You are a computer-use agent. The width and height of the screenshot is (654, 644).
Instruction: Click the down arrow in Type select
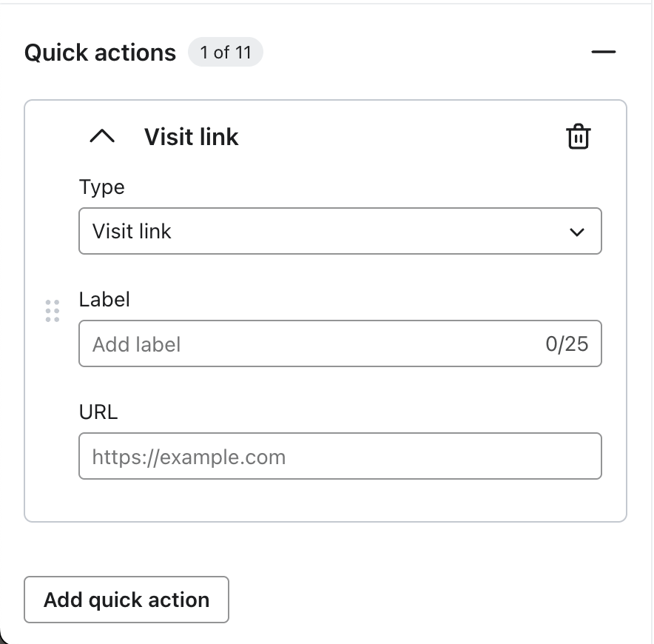point(577,232)
